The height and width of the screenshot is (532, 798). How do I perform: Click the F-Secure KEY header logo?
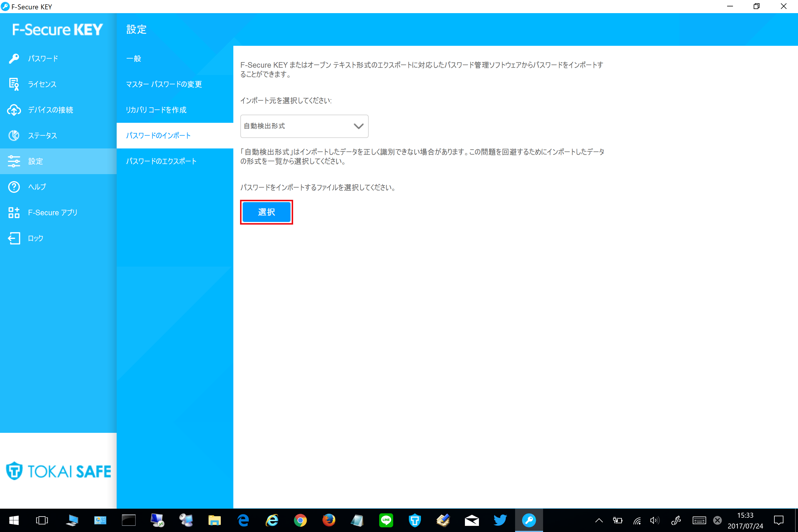tap(57, 29)
